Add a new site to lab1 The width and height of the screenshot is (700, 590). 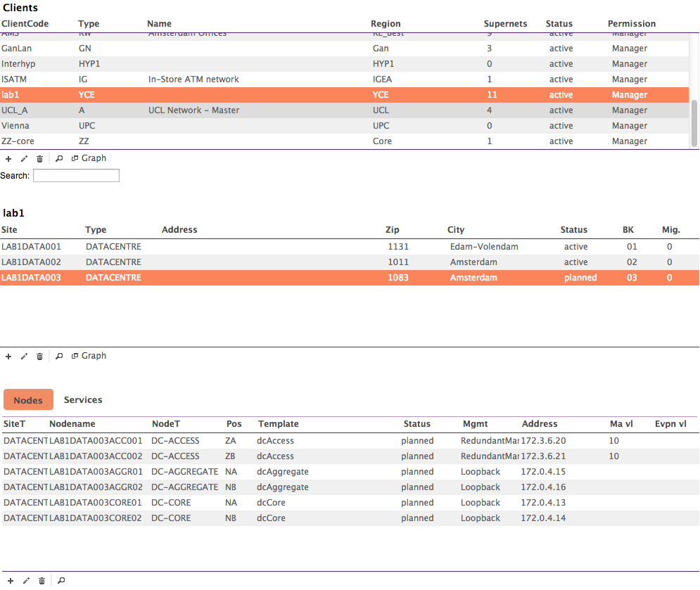[x=8, y=357]
